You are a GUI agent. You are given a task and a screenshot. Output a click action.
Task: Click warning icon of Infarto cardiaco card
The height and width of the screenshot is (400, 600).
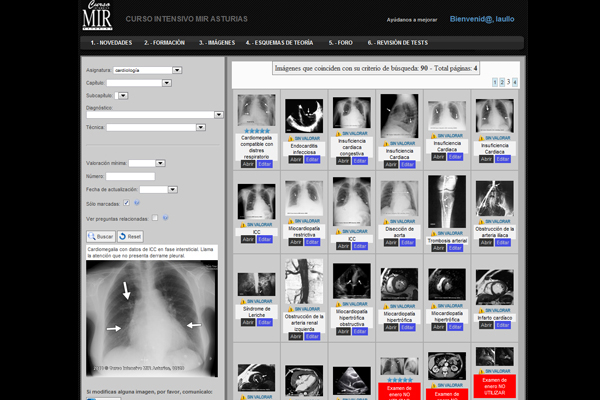pos(481,310)
